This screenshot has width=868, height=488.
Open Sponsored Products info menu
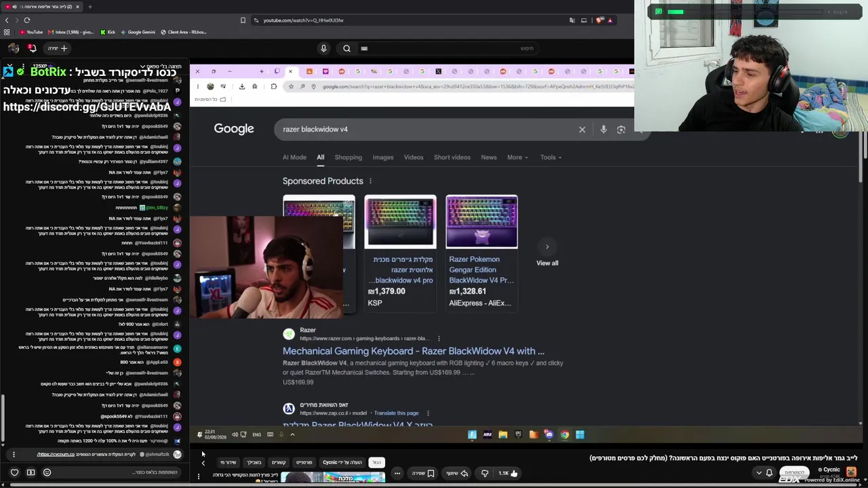point(370,181)
